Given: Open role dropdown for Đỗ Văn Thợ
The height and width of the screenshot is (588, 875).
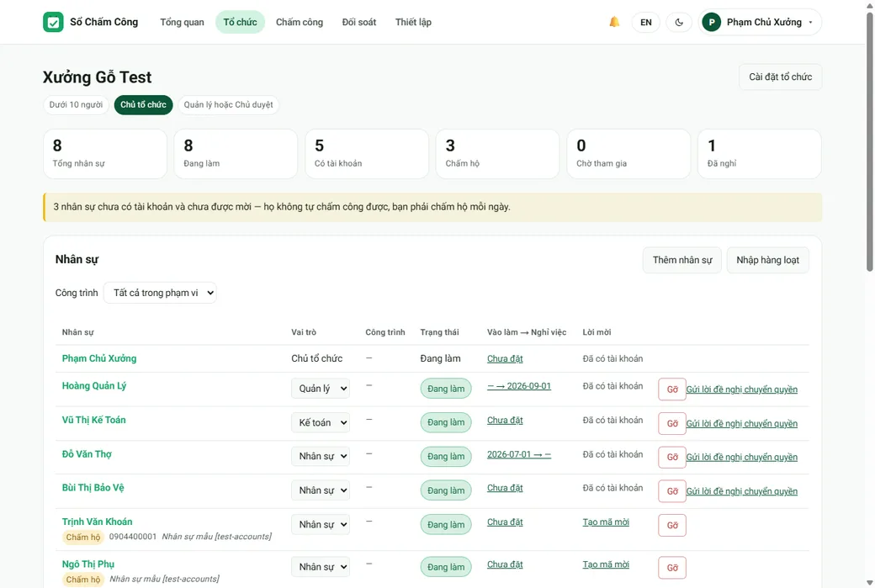Looking at the screenshot, I should click(x=321, y=456).
